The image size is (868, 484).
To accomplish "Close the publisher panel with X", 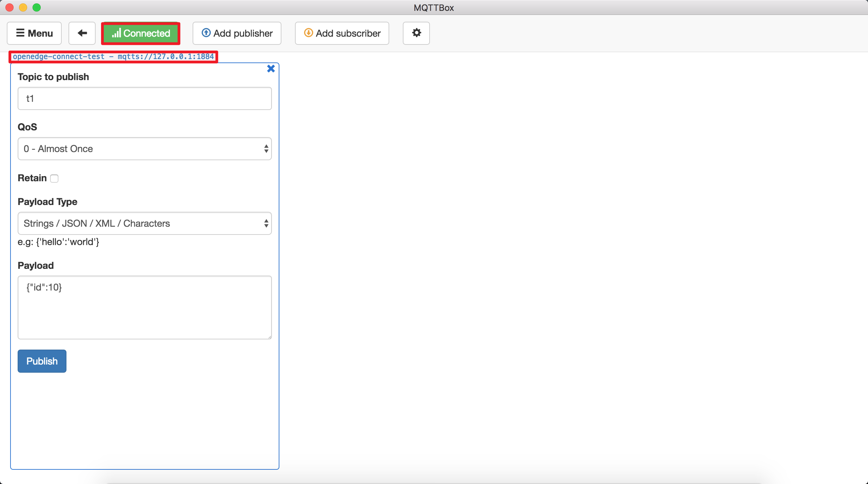I will coord(270,68).
